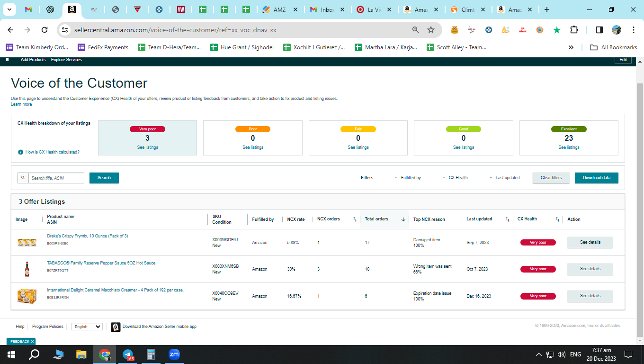Open the Help footer link
Image resolution: width=644 pixels, height=364 pixels.
20,327
